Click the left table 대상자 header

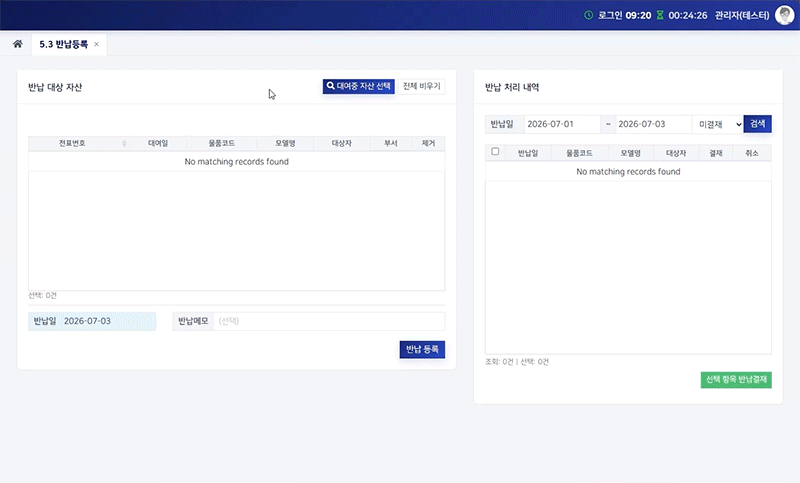(x=341, y=143)
